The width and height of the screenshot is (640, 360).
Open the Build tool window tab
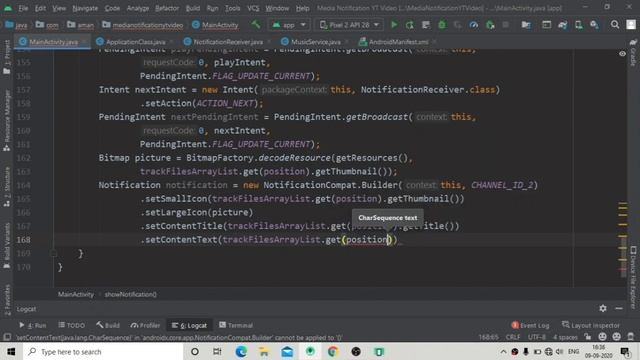(108, 325)
